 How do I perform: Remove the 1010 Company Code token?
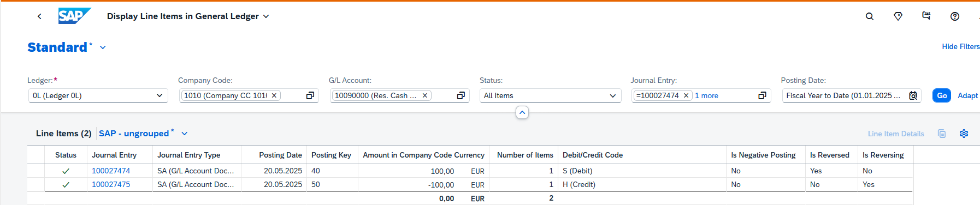[x=274, y=95]
